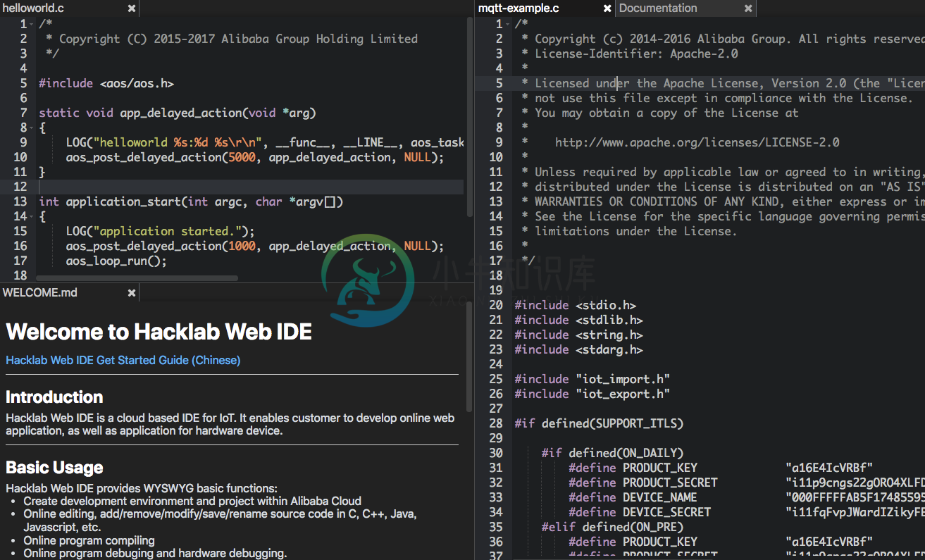This screenshot has width=925, height=560.
Task: Click the 'License-Identifier: Apache-2.0' comment line
Action: coord(630,54)
